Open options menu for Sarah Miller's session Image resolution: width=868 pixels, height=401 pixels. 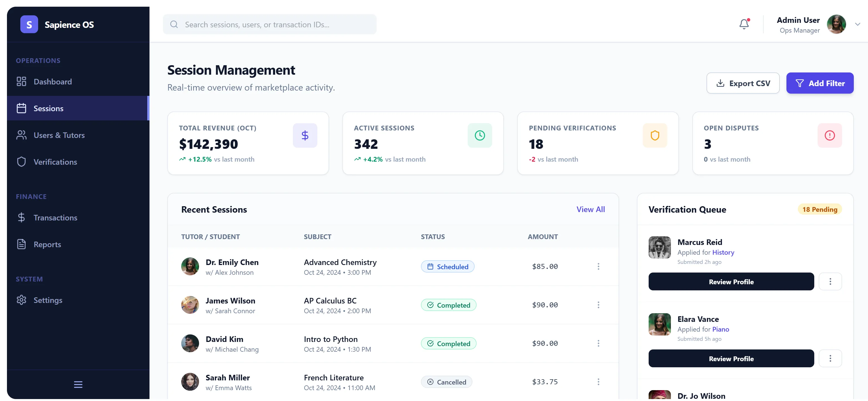[598, 382]
